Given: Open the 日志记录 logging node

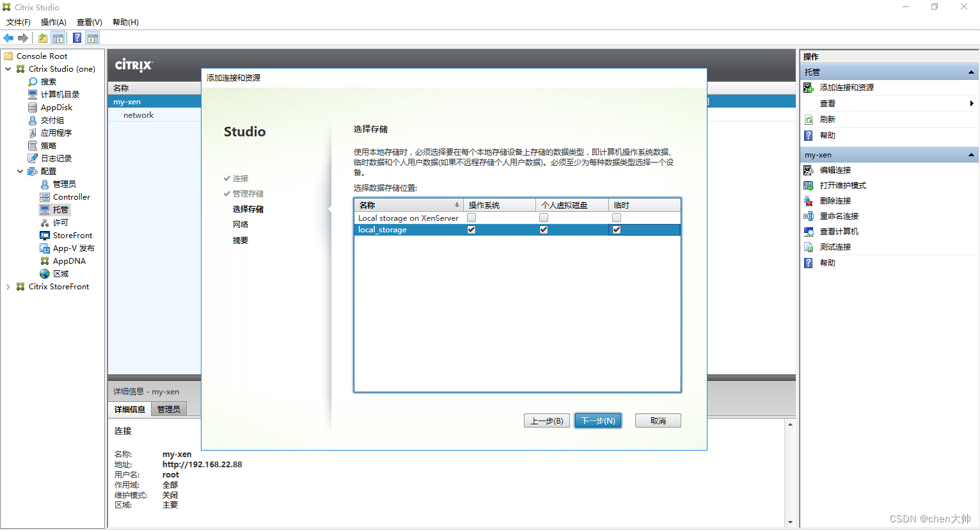Looking at the screenshot, I should pos(56,159).
